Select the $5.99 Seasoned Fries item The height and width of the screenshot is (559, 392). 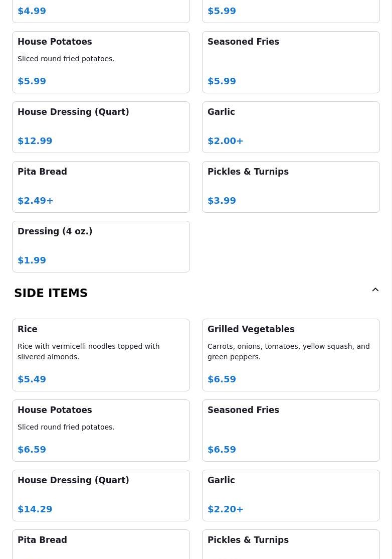291,62
